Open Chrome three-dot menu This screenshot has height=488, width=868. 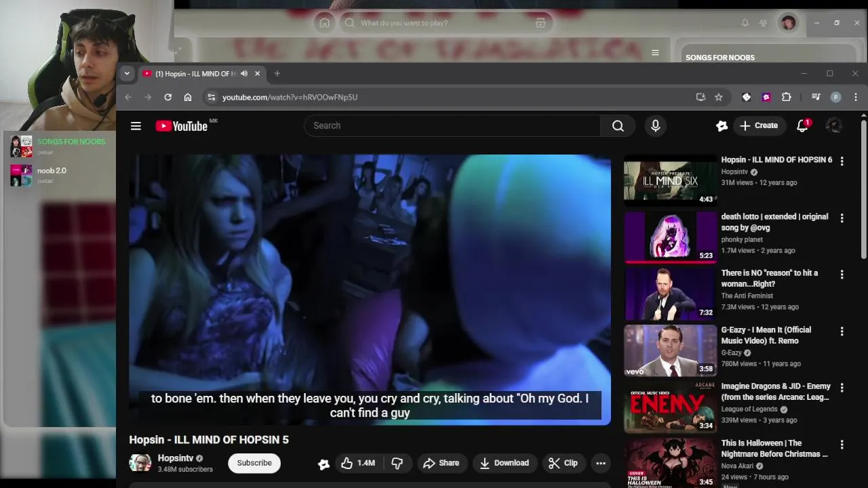coord(856,97)
